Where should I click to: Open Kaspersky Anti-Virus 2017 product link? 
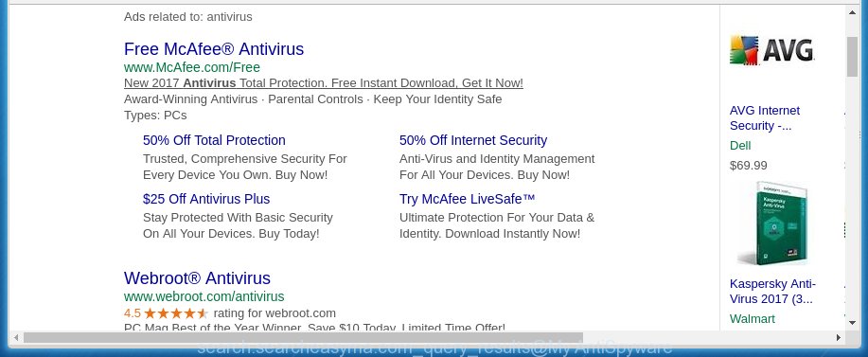(772, 292)
